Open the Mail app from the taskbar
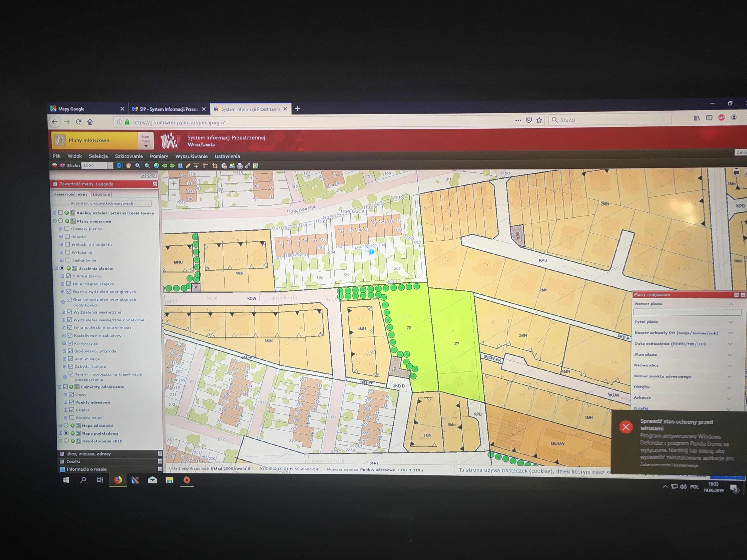 pos(152,480)
